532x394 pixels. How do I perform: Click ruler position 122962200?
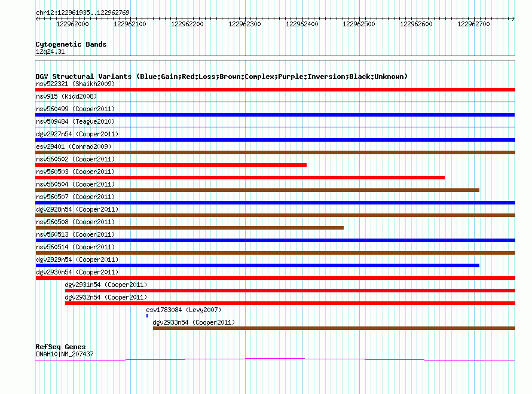point(187,24)
